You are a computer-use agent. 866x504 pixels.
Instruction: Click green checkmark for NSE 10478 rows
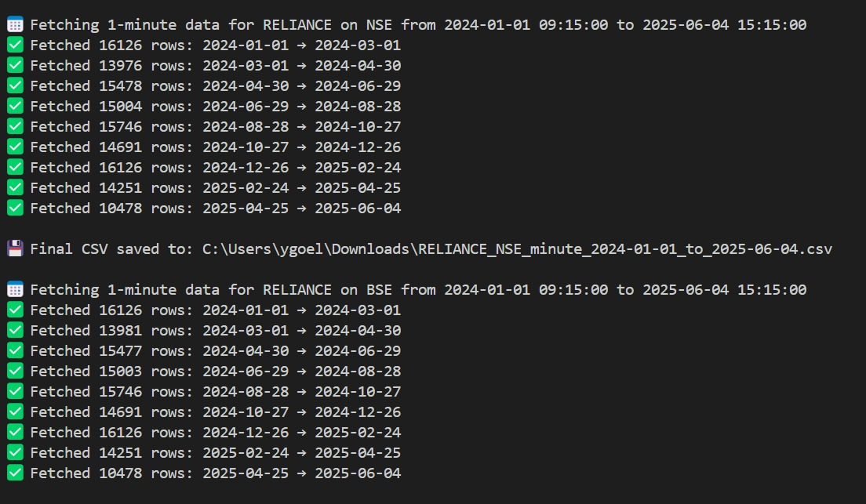point(15,208)
